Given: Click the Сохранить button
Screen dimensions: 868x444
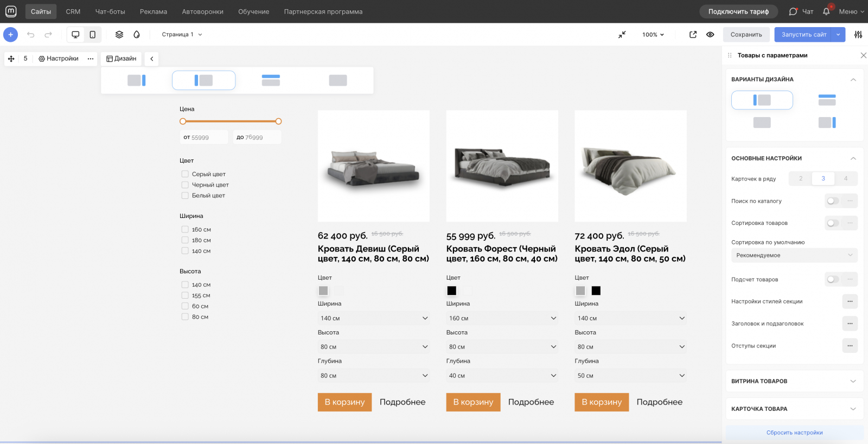Looking at the screenshot, I should [746, 35].
